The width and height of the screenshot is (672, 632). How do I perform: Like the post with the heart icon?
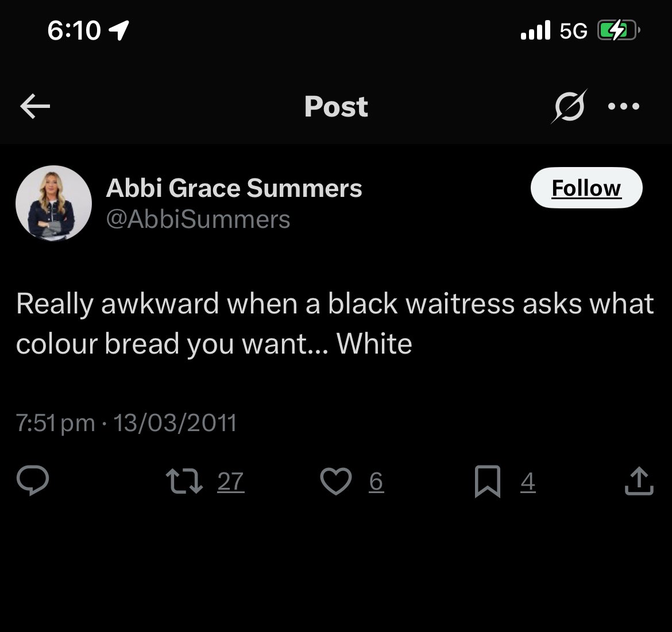(336, 481)
